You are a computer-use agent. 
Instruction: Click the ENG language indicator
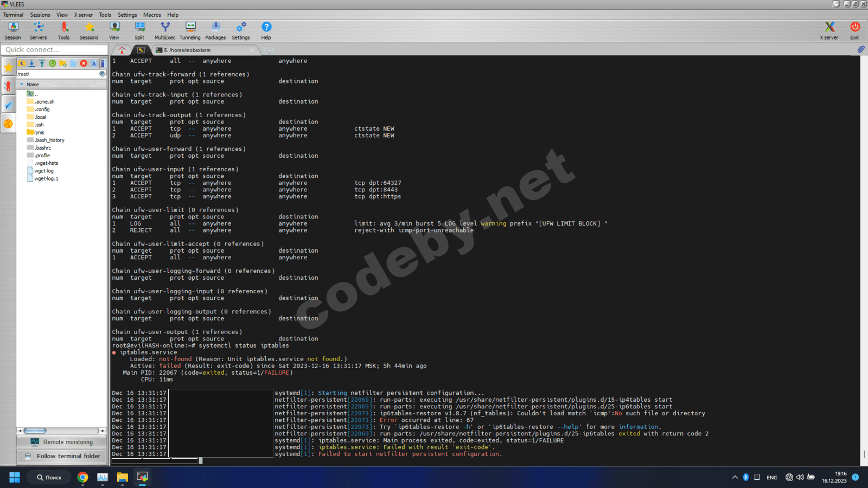point(772,478)
